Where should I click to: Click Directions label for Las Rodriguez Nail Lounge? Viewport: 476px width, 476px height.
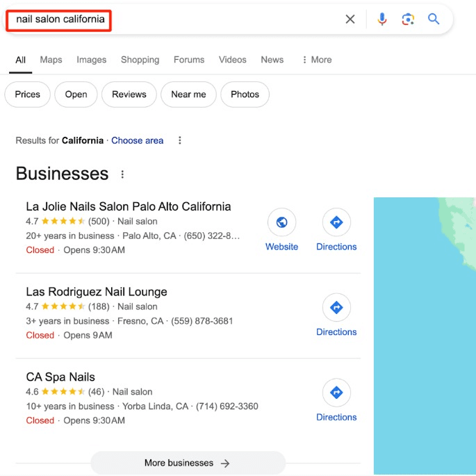(x=336, y=331)
